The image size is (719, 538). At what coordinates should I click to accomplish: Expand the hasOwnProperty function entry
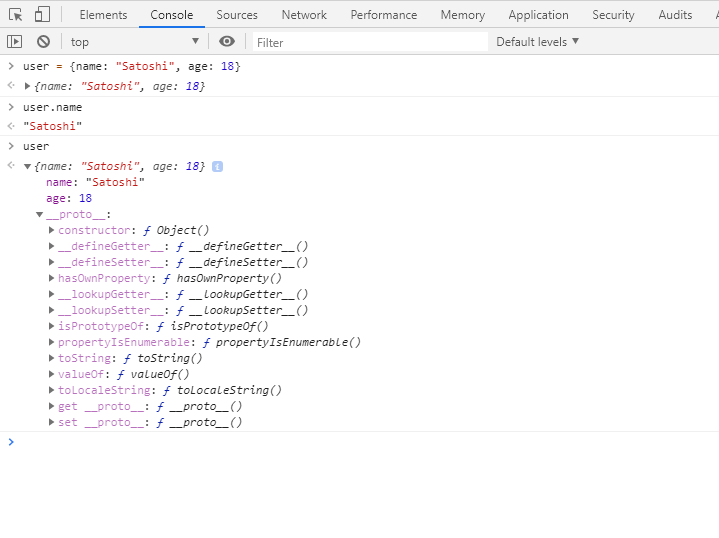point(52,279)
